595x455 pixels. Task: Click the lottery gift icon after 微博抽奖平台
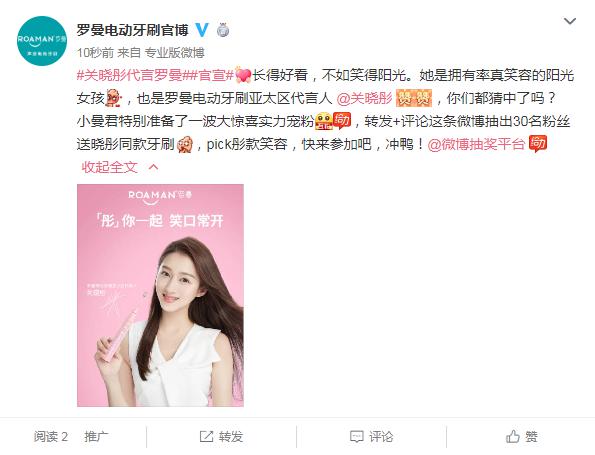[x=538, y=144]
